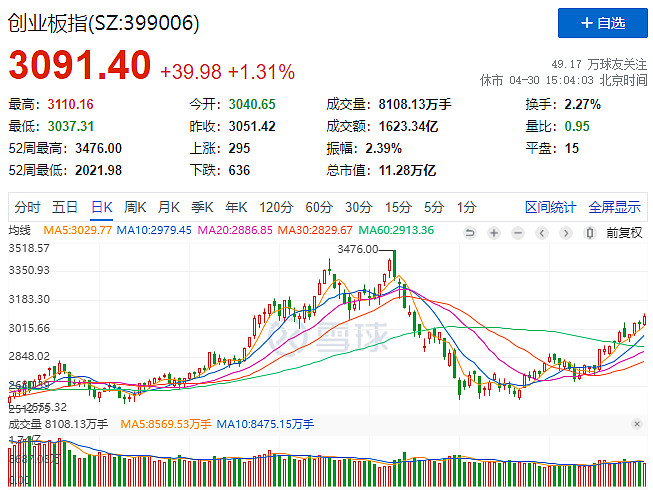Pan chart left with chevron icon
The height and width of the screenshot is (490, 653).
tap(542, 233)
